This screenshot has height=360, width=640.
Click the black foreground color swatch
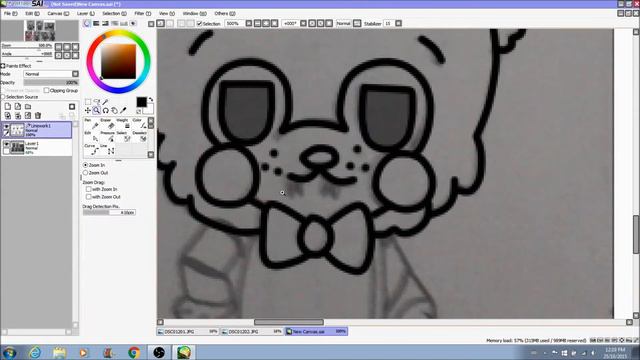(141, 102)
